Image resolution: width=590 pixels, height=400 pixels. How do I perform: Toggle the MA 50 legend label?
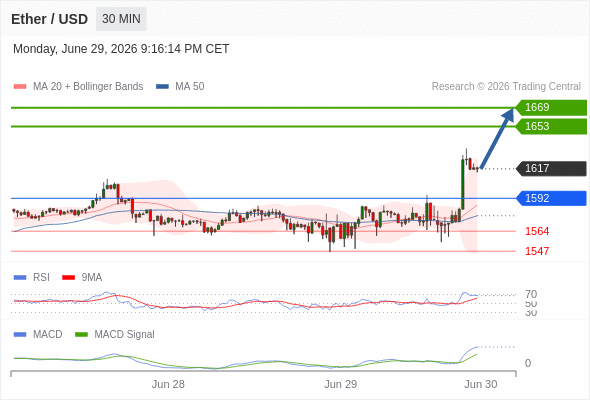pyautogui.click(x=190, y=87)
